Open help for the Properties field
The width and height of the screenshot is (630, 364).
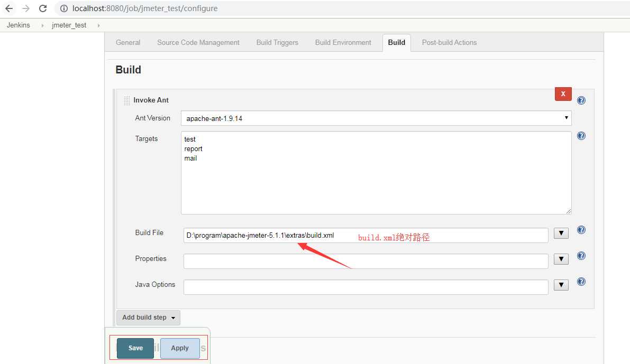tap(581, 256)
